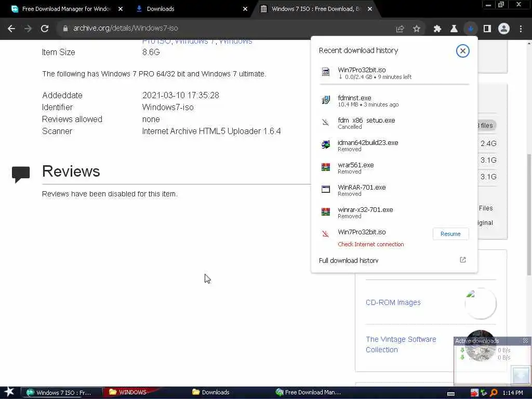Switch to Windows 7 ISO taskbar item
Image resolution: width=532 pixels, height=399 pixels.
point(61,393)
